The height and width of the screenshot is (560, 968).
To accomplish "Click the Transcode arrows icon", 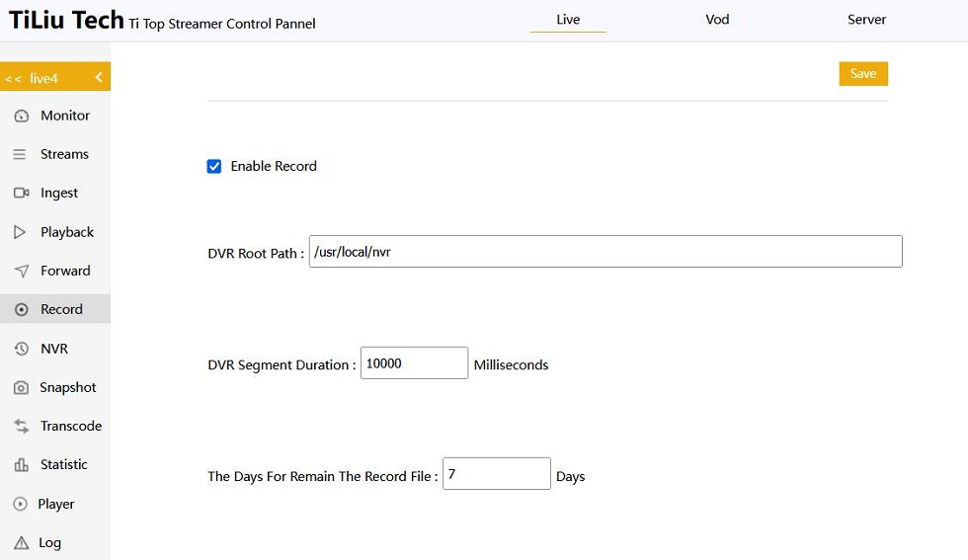I will [x=21, y=426].
